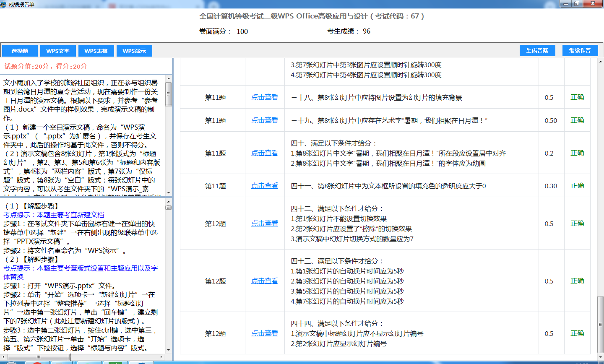Click the text 三十九、第8张幻灯片中应存在艺术字

(389, 120)
